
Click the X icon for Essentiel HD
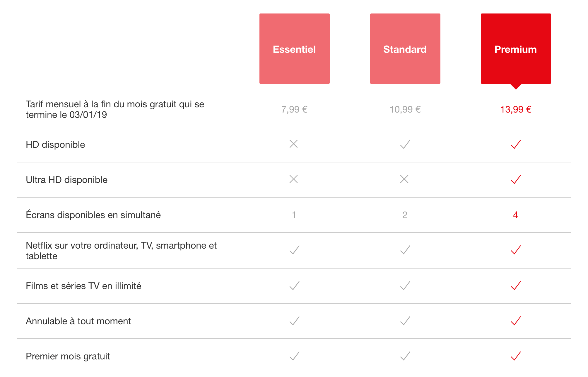(x=293, y=144)
